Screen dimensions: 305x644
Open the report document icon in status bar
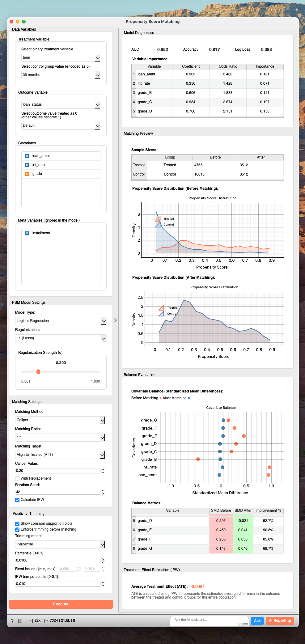[x=20, y=621]
